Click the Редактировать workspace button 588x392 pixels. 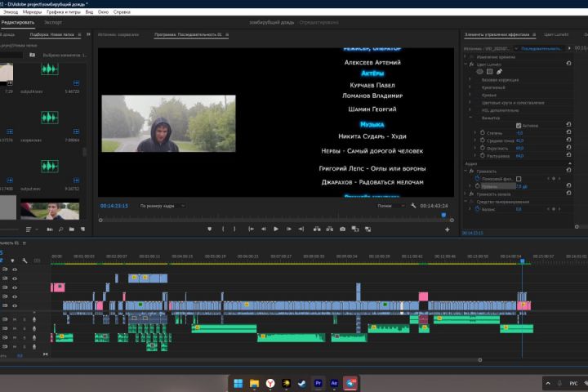(17, 22)
